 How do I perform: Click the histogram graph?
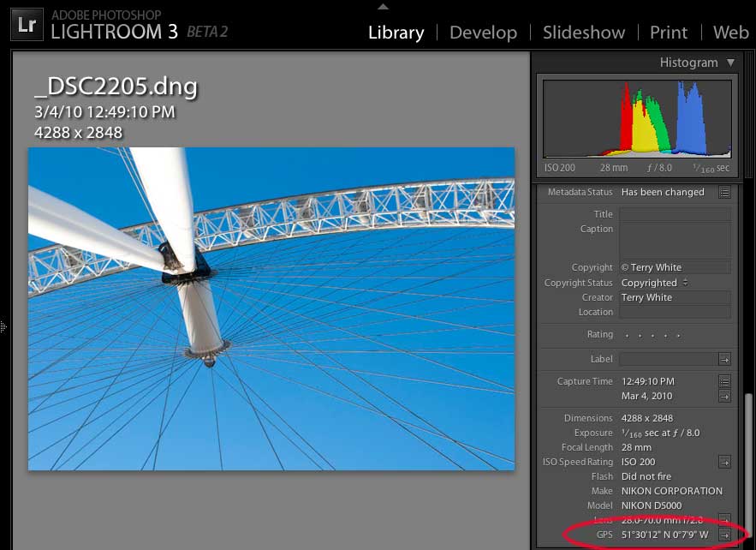pyautogui.click(x=637, y=119)
